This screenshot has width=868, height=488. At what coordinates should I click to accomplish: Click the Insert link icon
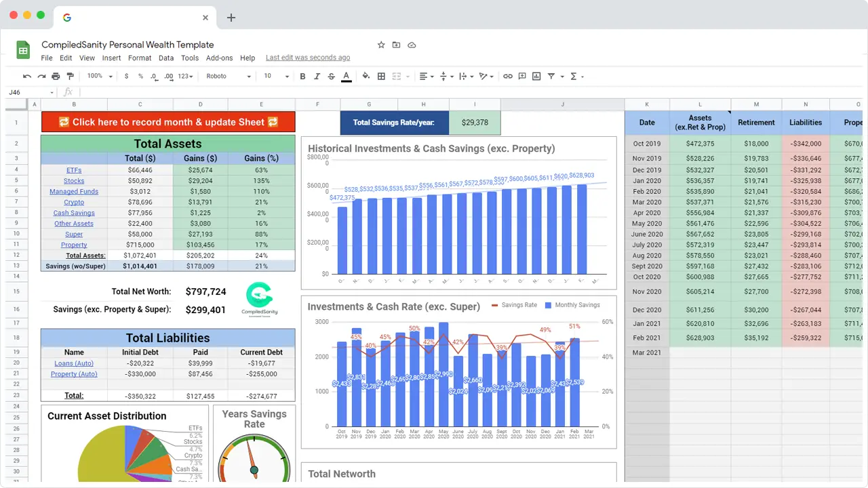pos(507,77)
